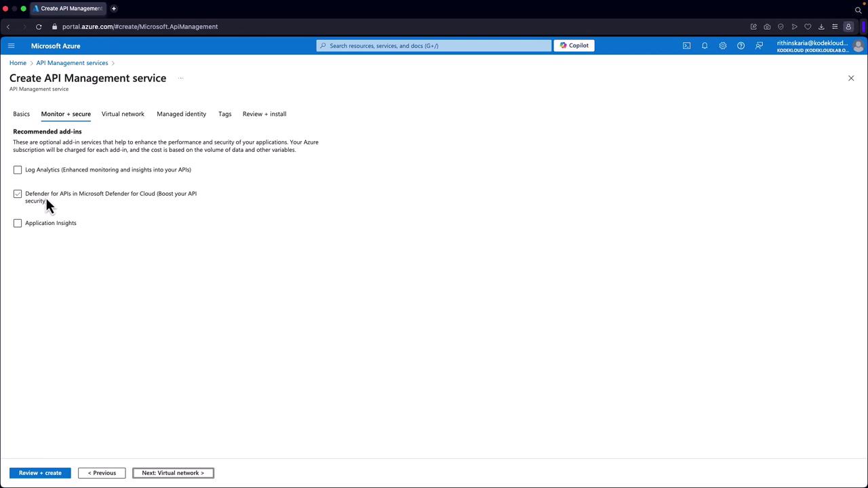Open the browser easy-setup sliders icon

(835, 26)
